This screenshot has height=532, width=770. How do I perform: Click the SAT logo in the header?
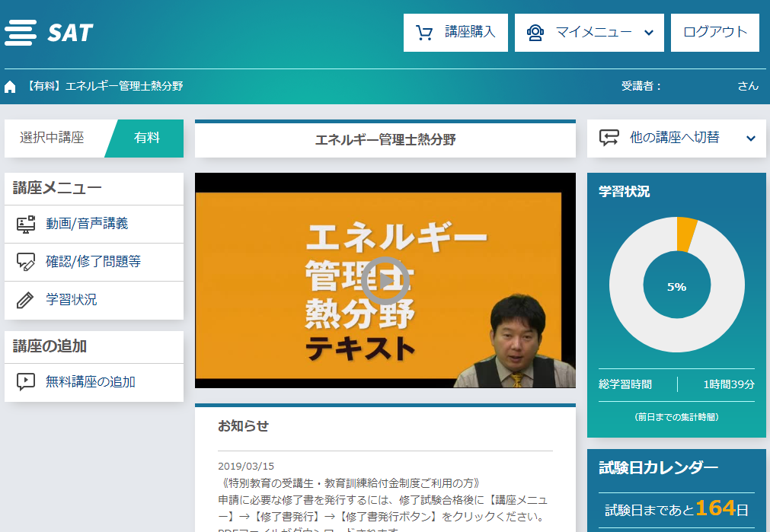[49, 33]
